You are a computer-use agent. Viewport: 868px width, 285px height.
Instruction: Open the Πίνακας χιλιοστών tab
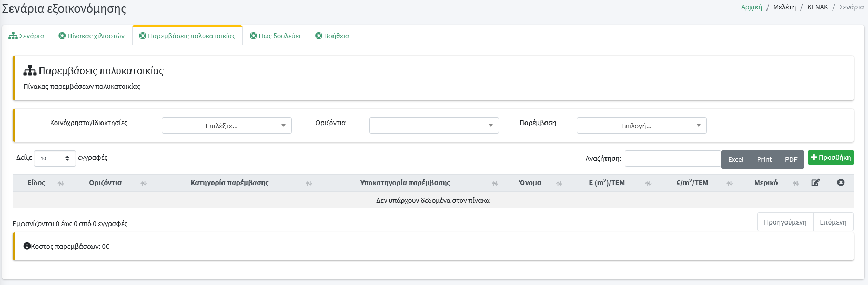point(92,36)
